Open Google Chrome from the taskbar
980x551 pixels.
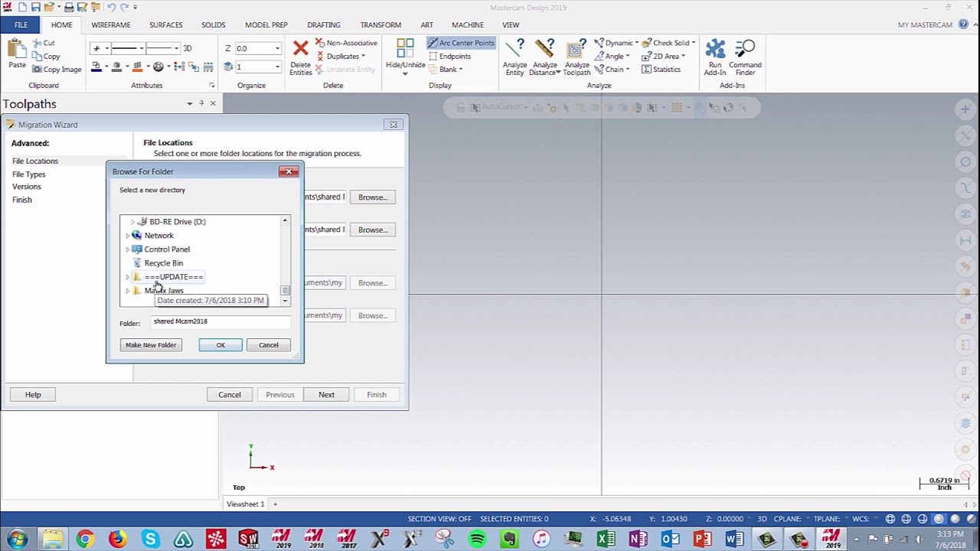tap(84, 540)
